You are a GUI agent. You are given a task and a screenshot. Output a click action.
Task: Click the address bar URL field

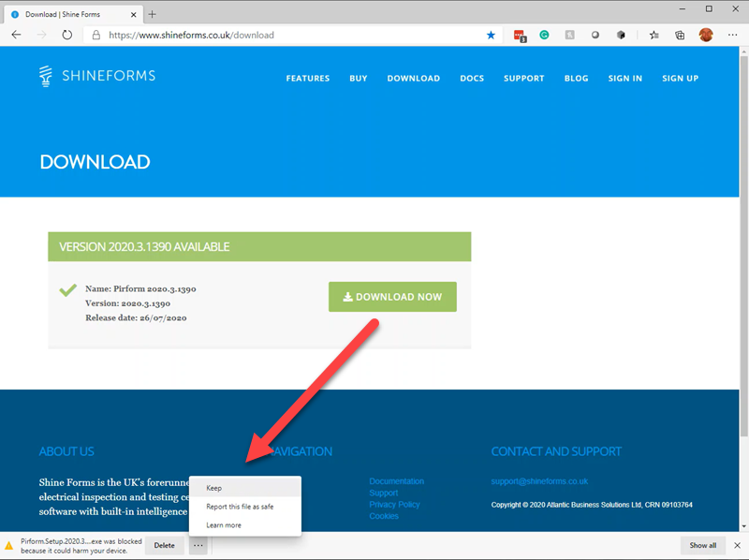[x=281, y=35]
